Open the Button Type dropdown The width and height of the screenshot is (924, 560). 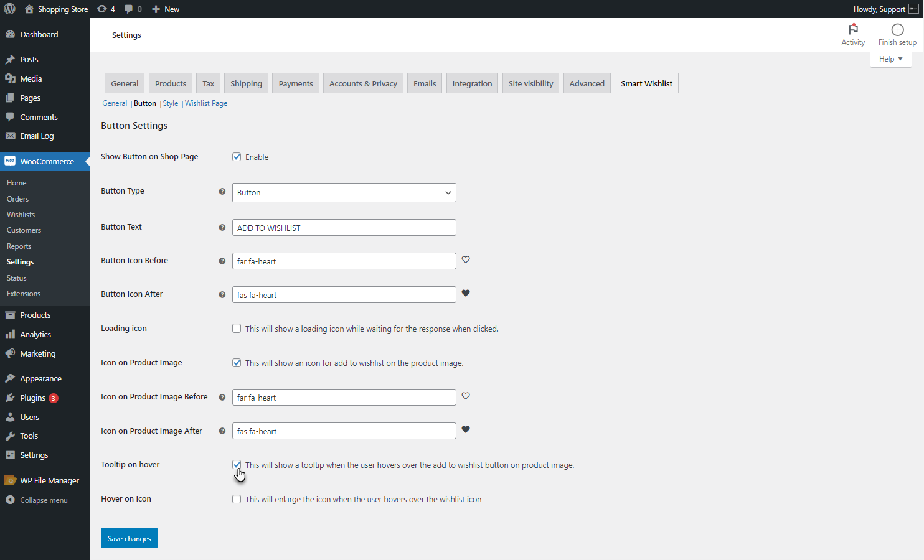click(x=344, y=192)
